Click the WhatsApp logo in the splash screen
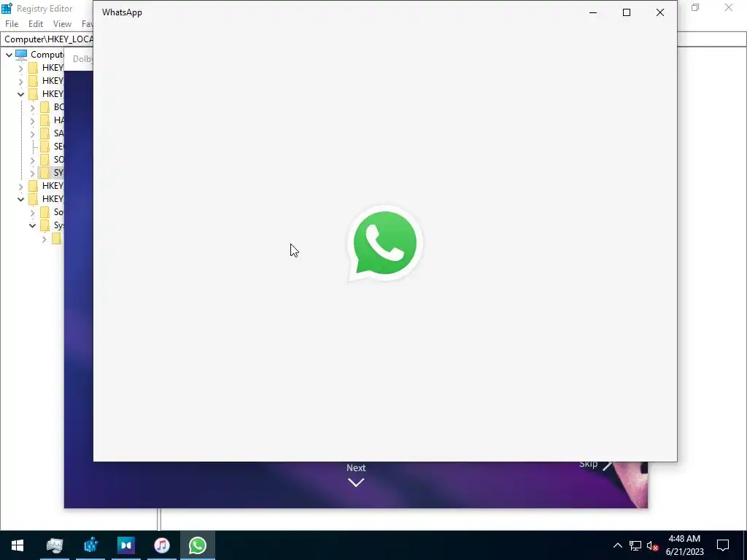Viewport: 747px width, 560px height. pyautogui.click(x=385, y=244)
